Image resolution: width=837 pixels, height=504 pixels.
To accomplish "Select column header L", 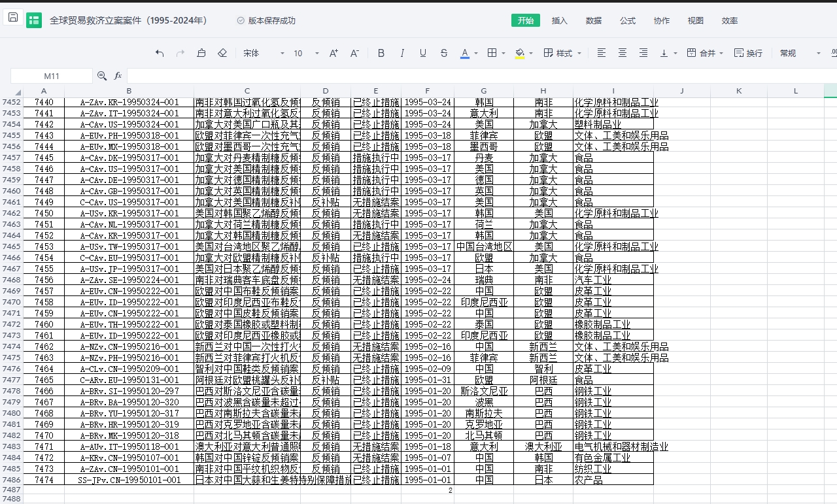I will pyautogui.click(x=796, y=91).
